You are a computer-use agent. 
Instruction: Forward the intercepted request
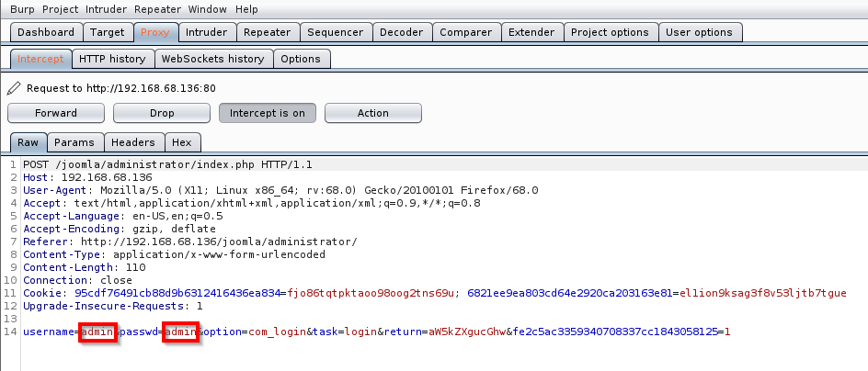(56, 113)
